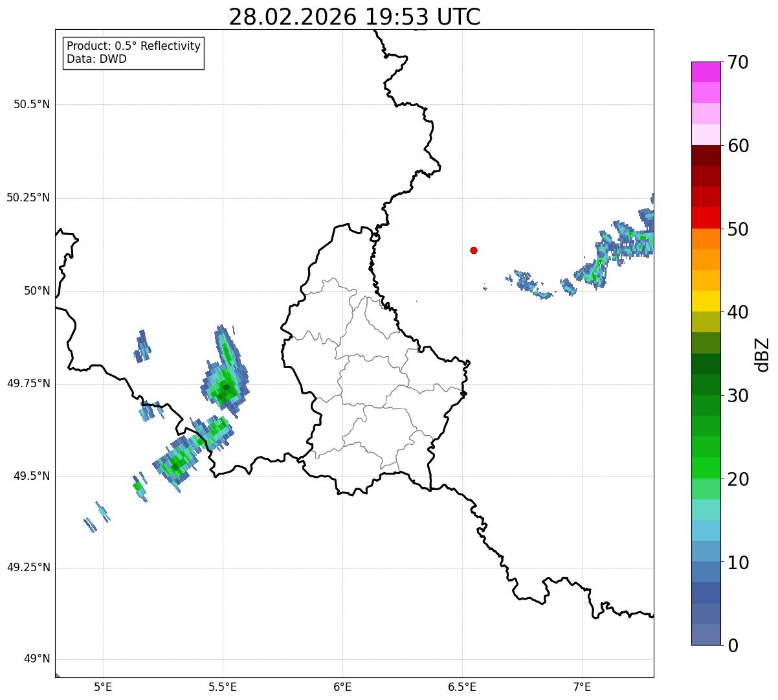778x700 pixels.
Task: Click the 49°N latitude label
Action: [37, 659]
